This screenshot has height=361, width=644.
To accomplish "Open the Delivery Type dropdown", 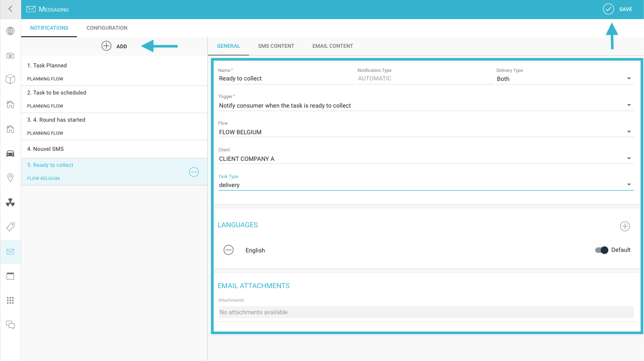I will point(565,79).
